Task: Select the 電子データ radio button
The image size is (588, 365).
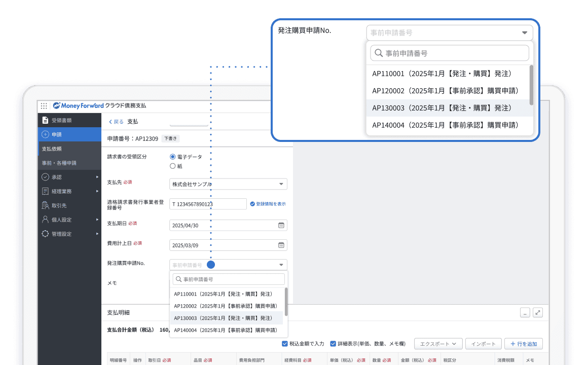Action: (173, 157)
